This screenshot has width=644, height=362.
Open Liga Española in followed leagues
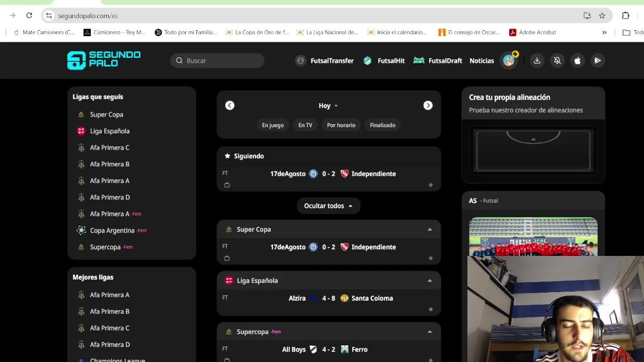[110, 131]
